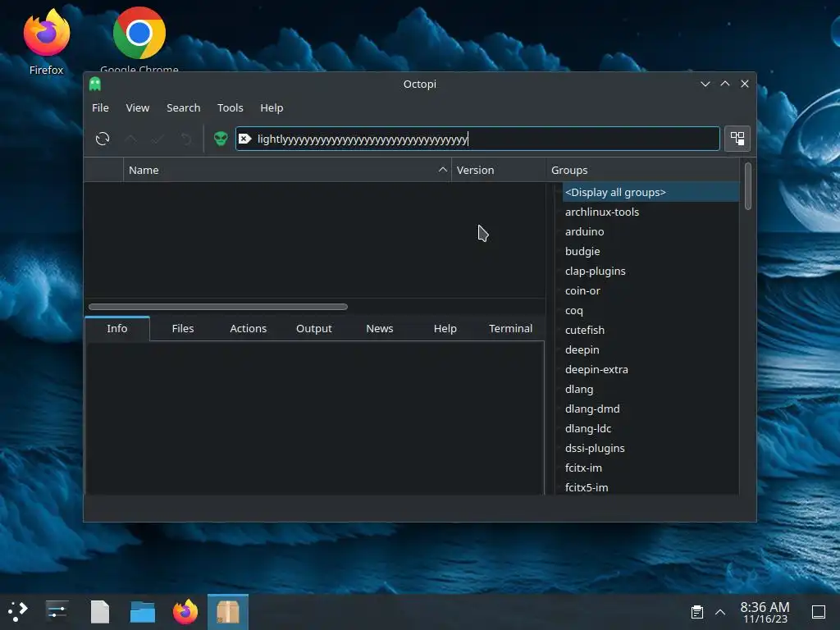Show hidden system tray icons
The width and height of the screenshot is (840, 630).
point(720,612)
